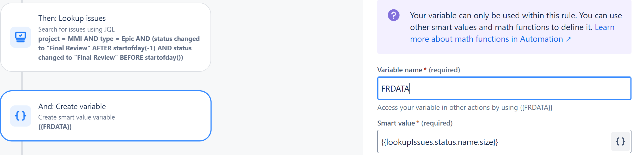This screenshot has height=155, width=644.
Task: Focus the Variable name field containing FRDATA
Action: click(x=504, y=88)
